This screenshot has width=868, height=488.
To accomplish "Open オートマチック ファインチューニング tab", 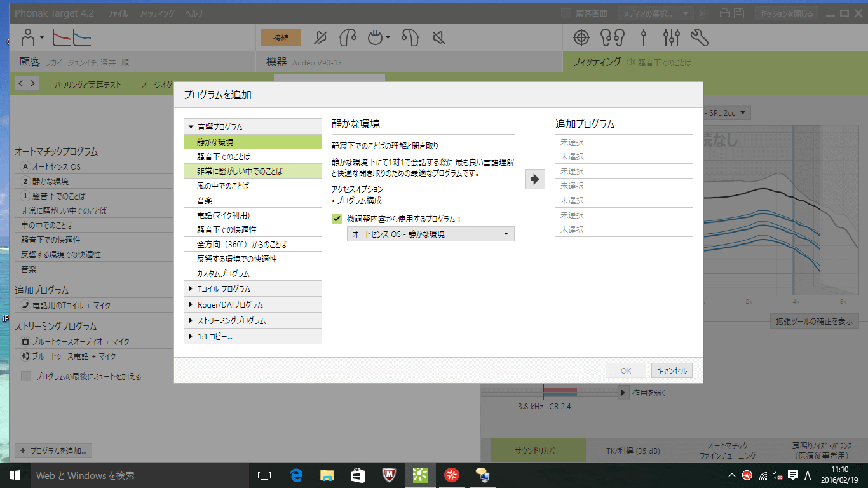I will 728,451.
